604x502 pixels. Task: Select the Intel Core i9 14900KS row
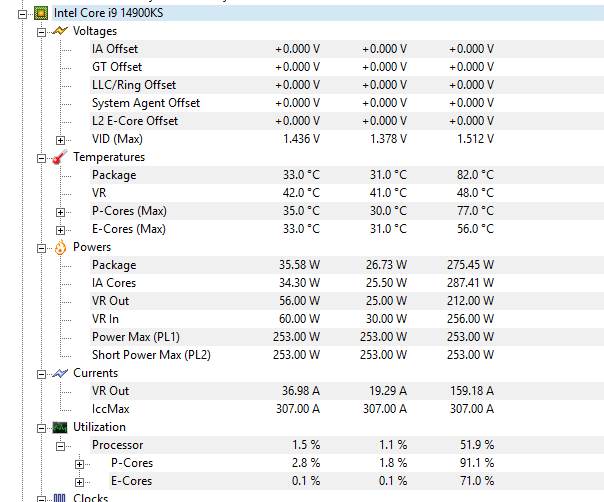[x=328, y=13]
